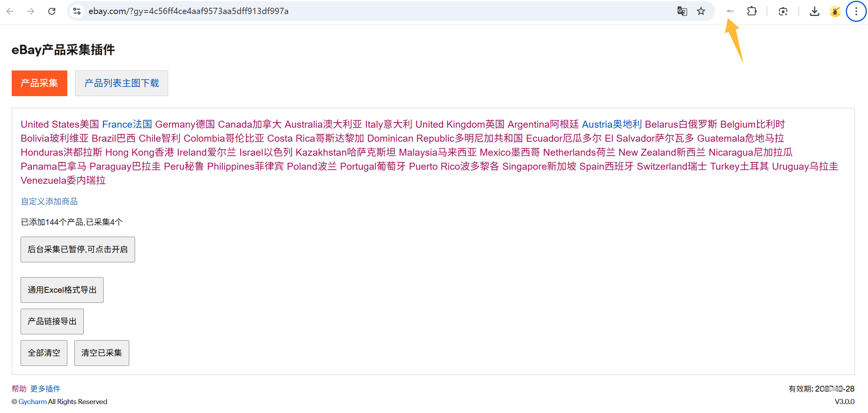This screenshot has height=413, width=868.
Task: Select Honduras洪都拉斯 site
Action: pos(61,153)
